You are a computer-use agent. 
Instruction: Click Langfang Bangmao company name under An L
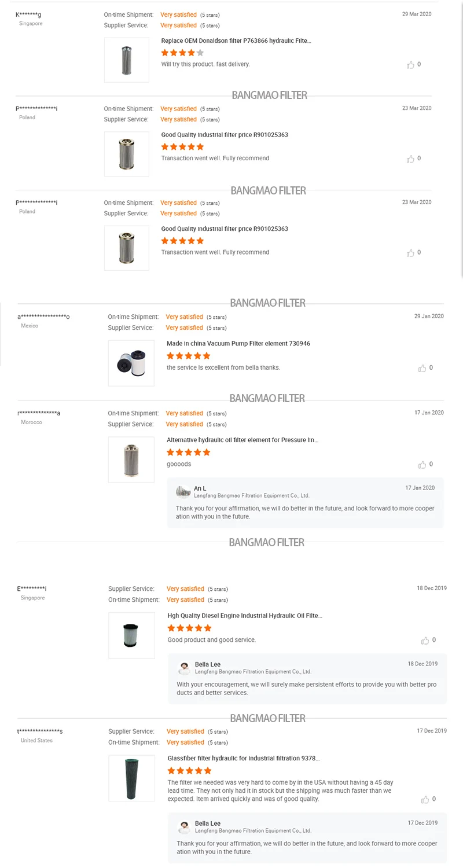pos(251,496)
